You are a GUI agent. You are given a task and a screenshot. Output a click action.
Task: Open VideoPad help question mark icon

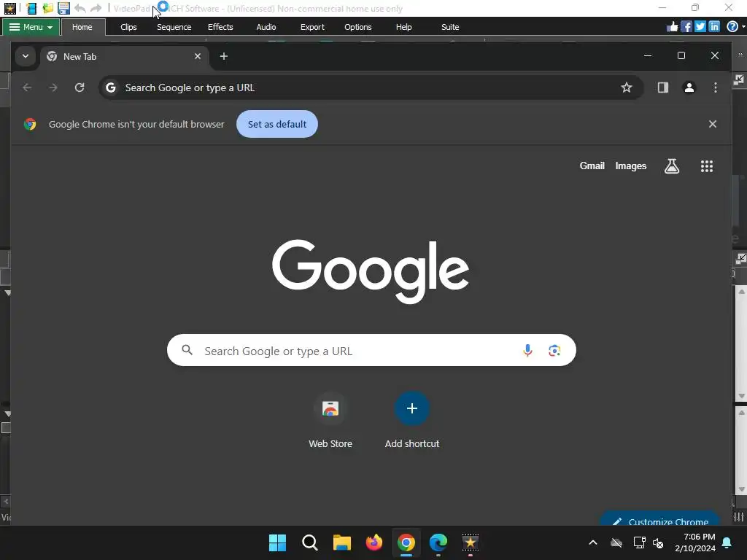[x=732, y=27]
